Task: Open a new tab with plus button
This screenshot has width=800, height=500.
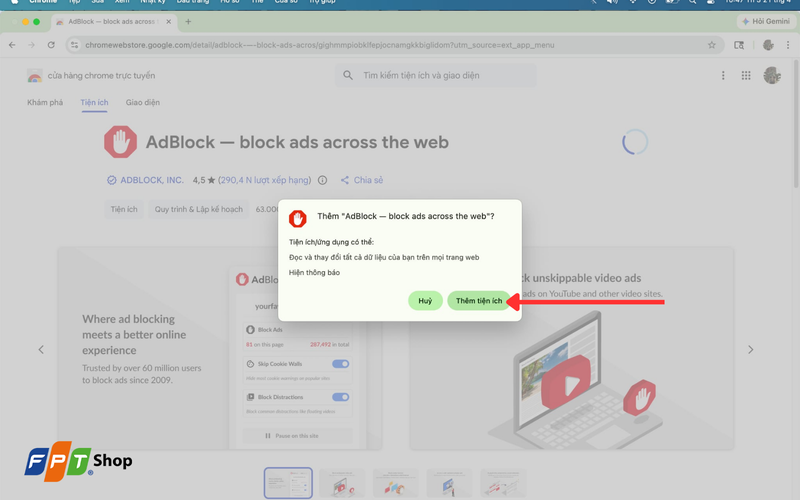Action: 188,21
